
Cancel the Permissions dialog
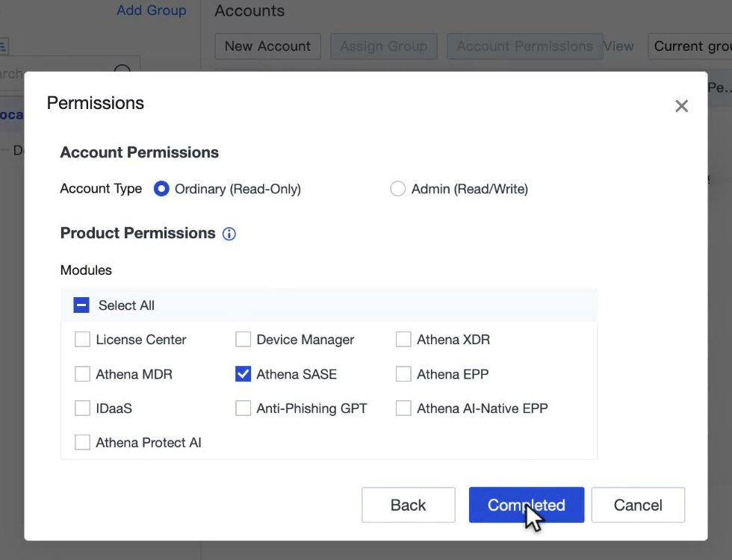pyautogui.click(x=638, y=505)
